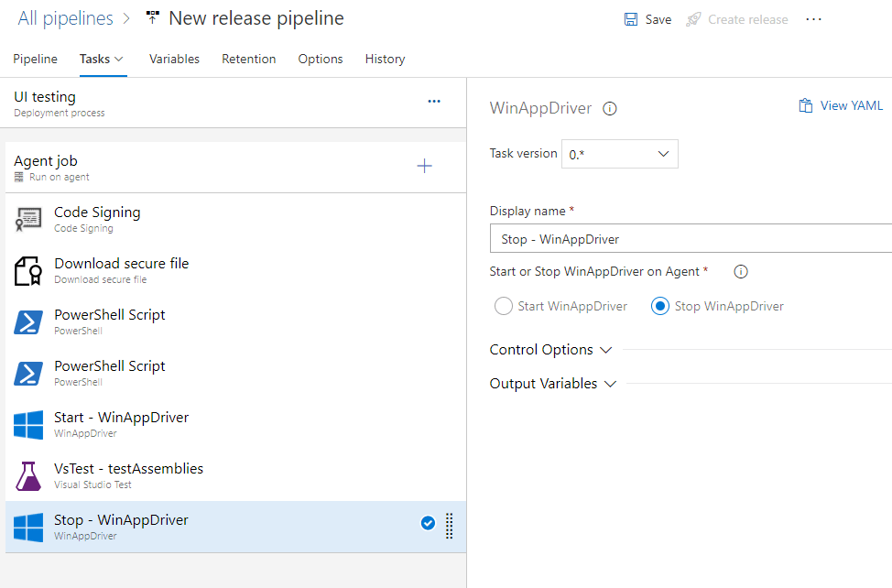The height and width of the screenshot is (588, 892).
Task: Switch to the Variables tab
Action: click(x=174, y=59)
